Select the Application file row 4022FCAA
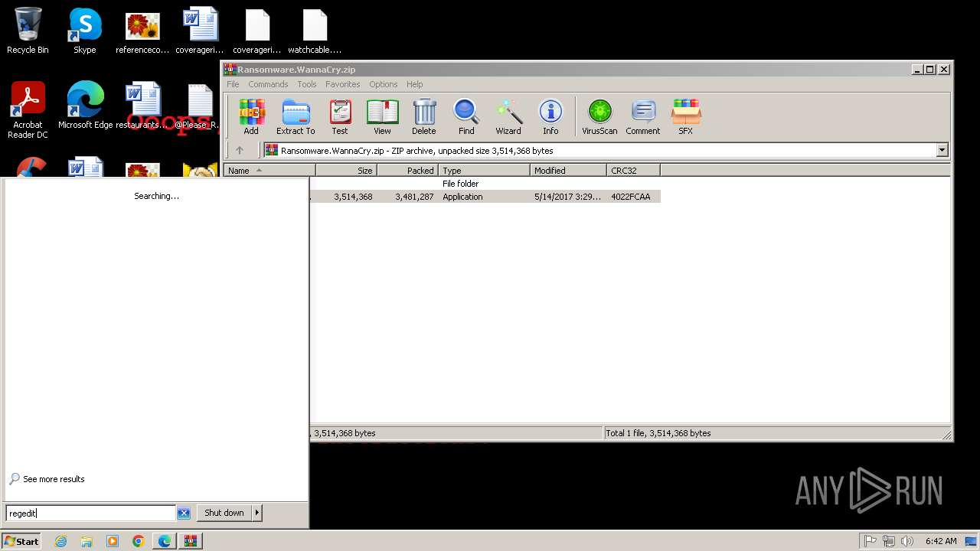The image size is (980, 551). (x=485, y=197)
